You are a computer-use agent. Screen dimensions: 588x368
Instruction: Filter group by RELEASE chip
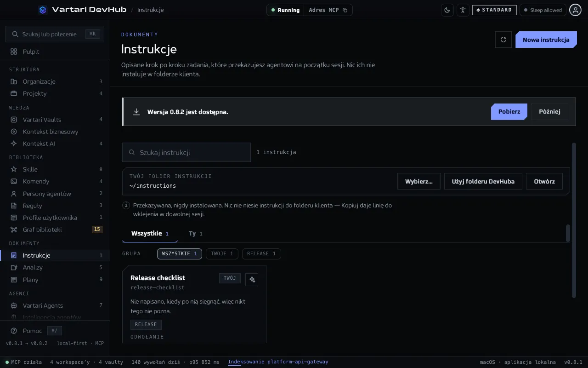(x=261, y=254)
